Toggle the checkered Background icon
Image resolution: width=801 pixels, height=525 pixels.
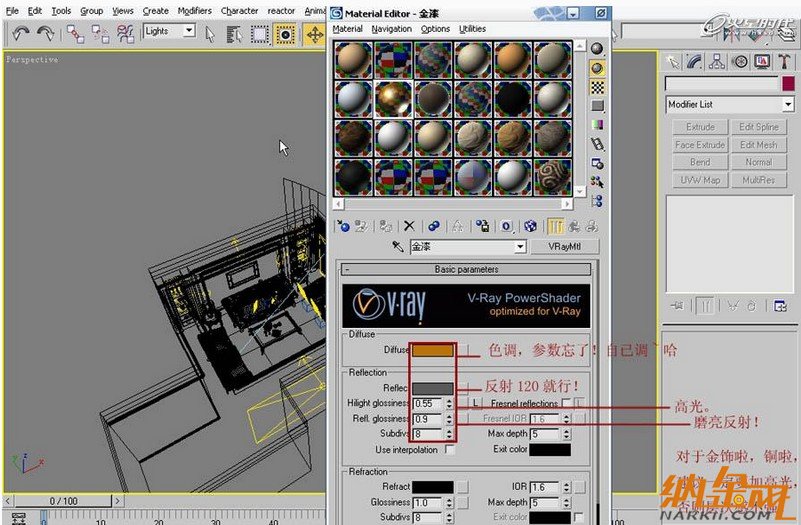pos(597,87)
